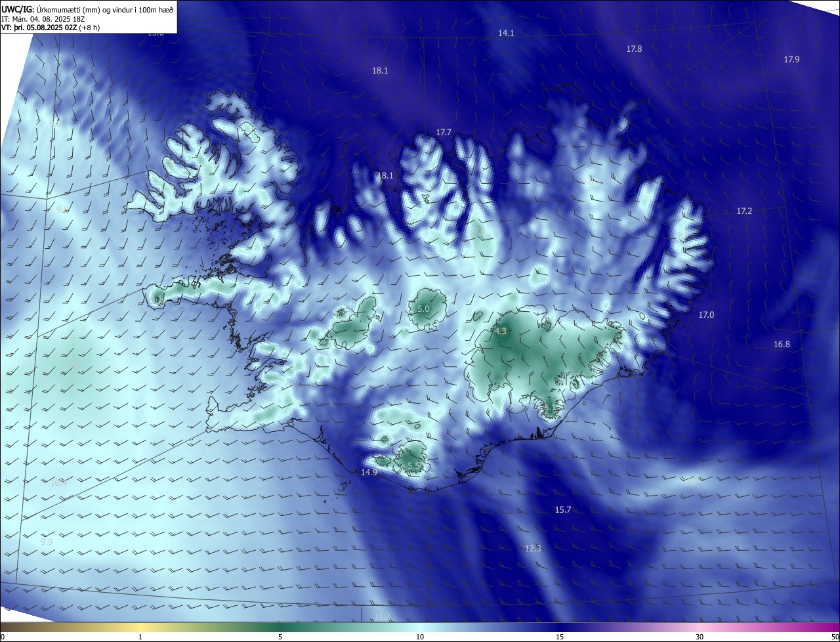The width and height of the screenshot is (840, 642).
Task: Click the 'IT: Mán. 04. 08. 2025 18Z' line
Action: pos(42,18)
